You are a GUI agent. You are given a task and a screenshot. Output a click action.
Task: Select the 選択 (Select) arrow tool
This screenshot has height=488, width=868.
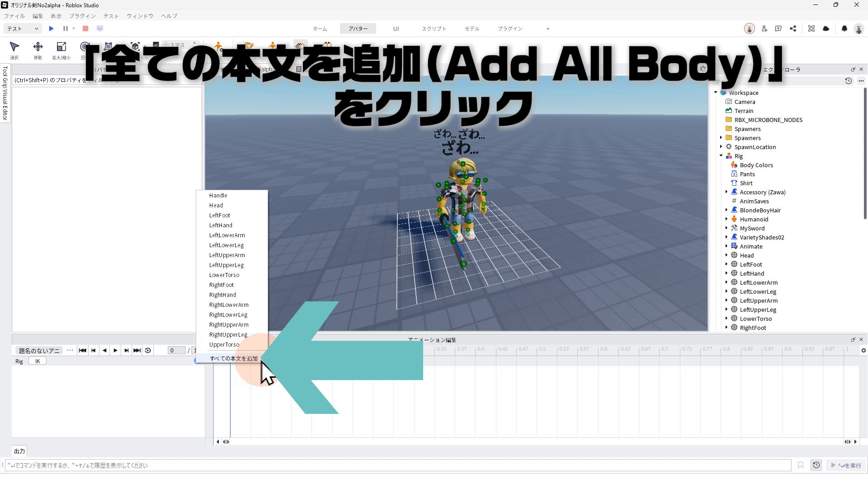[14, 47]
